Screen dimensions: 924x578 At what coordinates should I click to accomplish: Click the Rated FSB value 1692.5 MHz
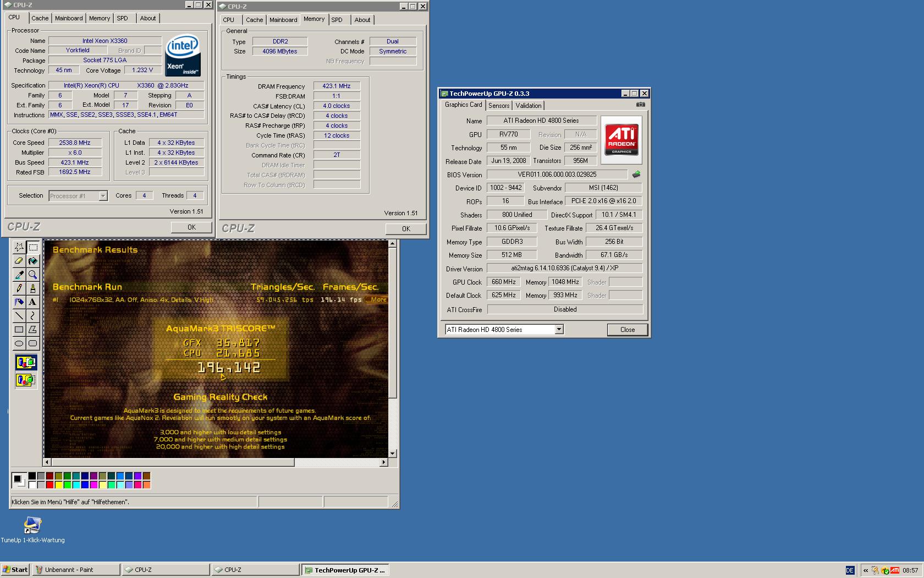74,172
